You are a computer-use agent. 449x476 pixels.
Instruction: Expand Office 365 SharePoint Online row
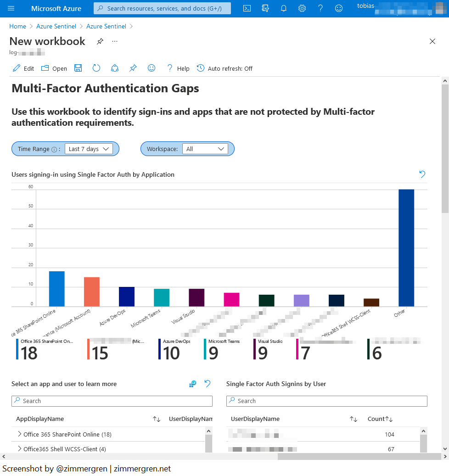[19, 434]
